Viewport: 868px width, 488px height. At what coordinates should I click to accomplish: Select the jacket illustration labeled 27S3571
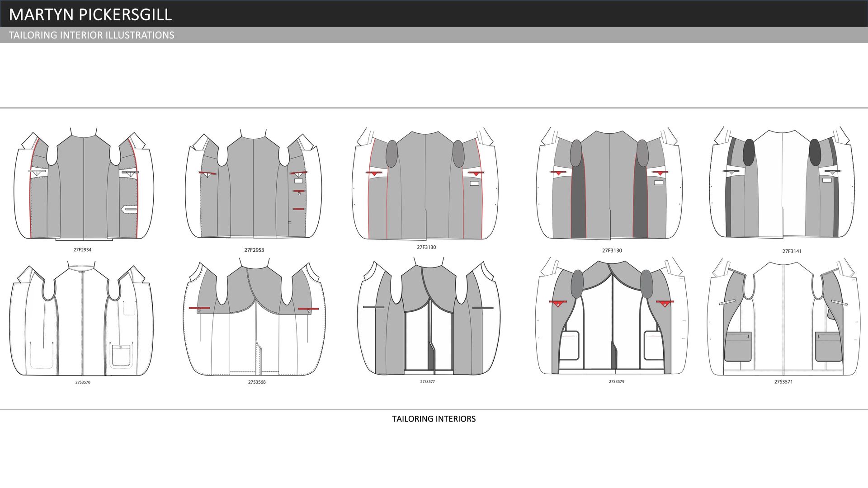(x=783, y=318)
